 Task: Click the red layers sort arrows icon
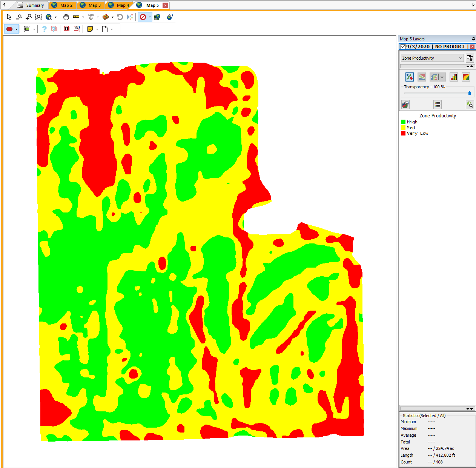click(x=67, y=29)
